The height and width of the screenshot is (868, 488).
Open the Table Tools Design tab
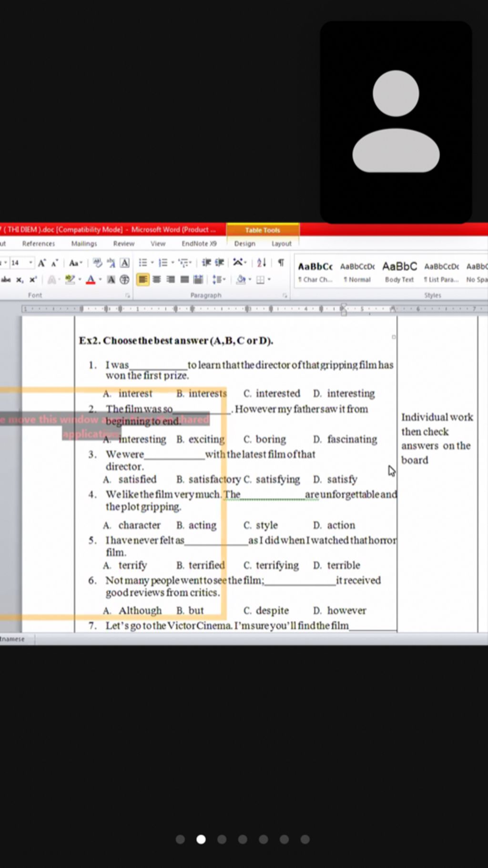(x=245, y=244)
